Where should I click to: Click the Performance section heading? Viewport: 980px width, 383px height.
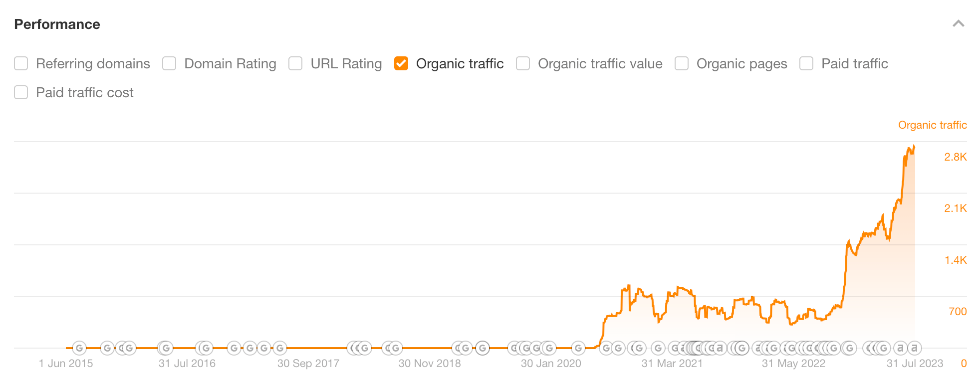[56, 23]
